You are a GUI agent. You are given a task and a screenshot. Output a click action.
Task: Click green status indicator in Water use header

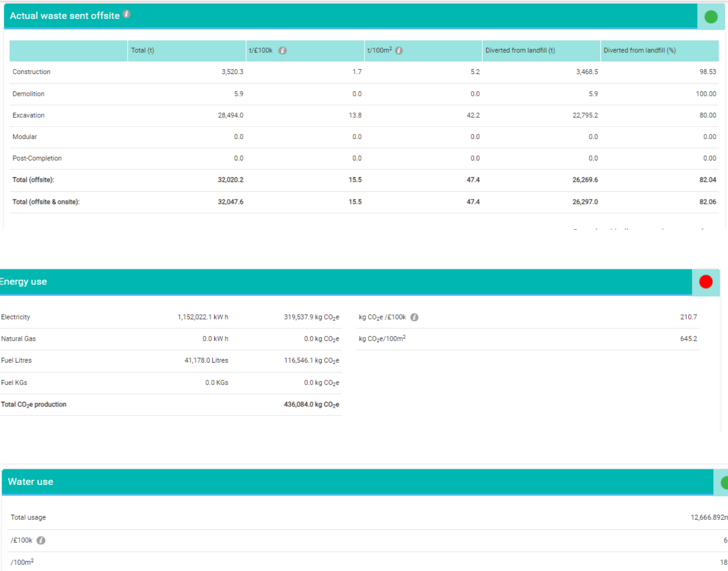tap(724, 482)
